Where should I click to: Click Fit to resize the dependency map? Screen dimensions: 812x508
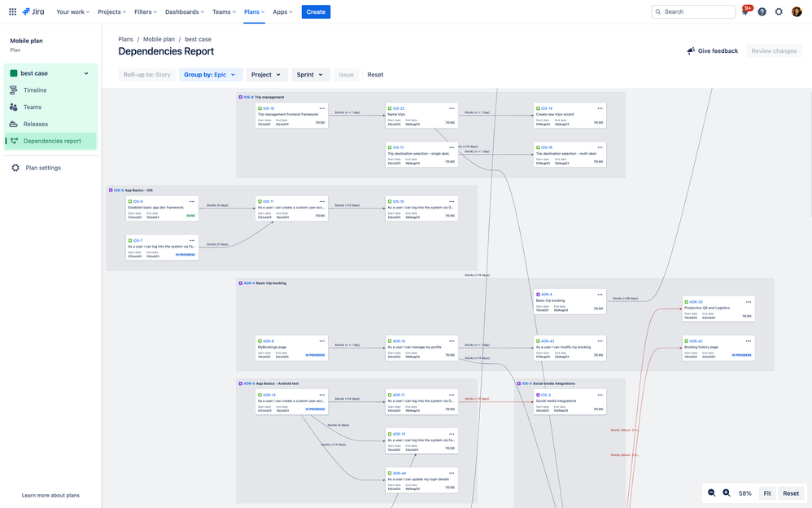[766, 493]
